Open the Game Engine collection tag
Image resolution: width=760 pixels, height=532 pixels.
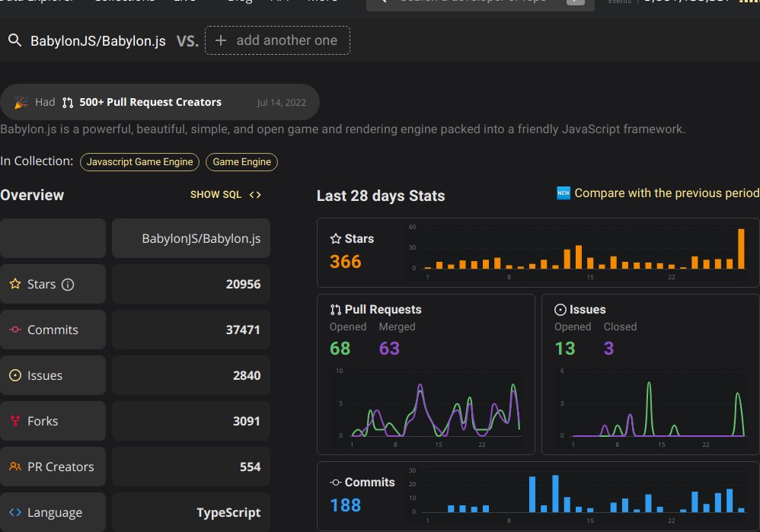[x=242, y=162]
